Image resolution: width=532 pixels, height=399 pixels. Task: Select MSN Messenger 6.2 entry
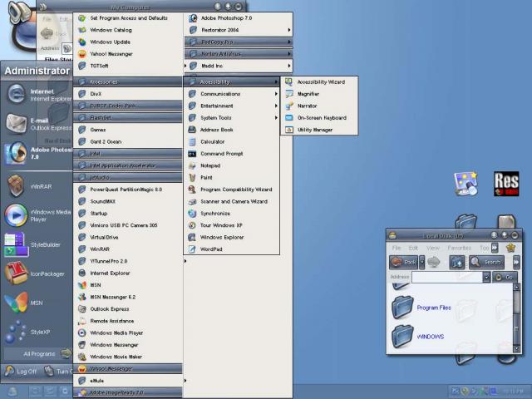(128, 297)
